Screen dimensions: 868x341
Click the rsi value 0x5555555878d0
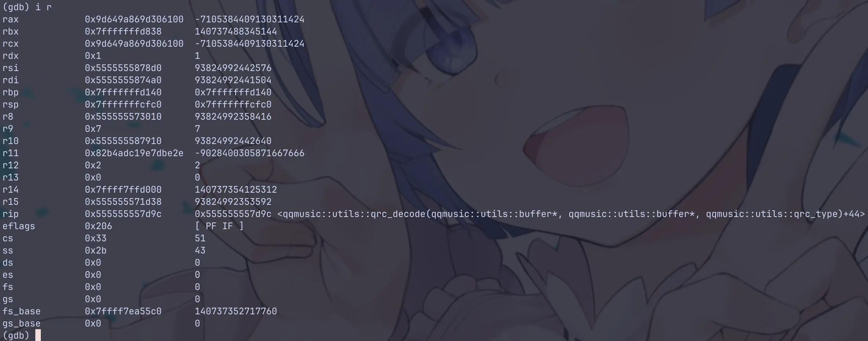(x=123, y=68)
